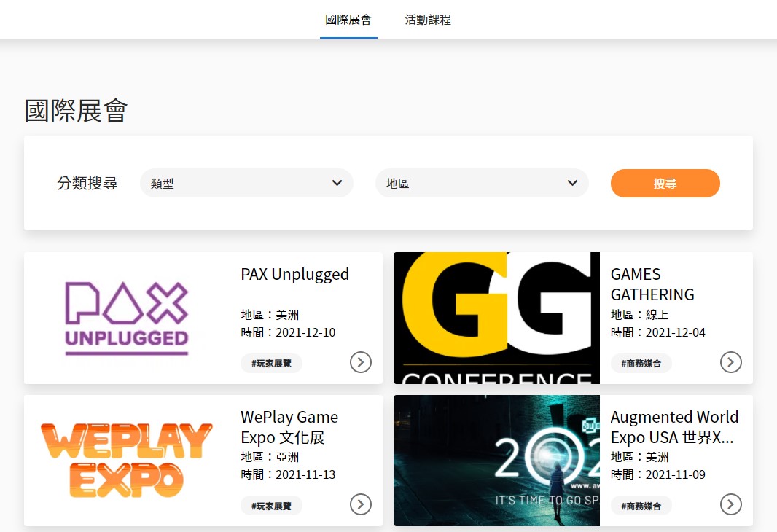The image size is (777, 532).
Task: Click the 分類搜尋 label
Action: click(x=87, y=183)
